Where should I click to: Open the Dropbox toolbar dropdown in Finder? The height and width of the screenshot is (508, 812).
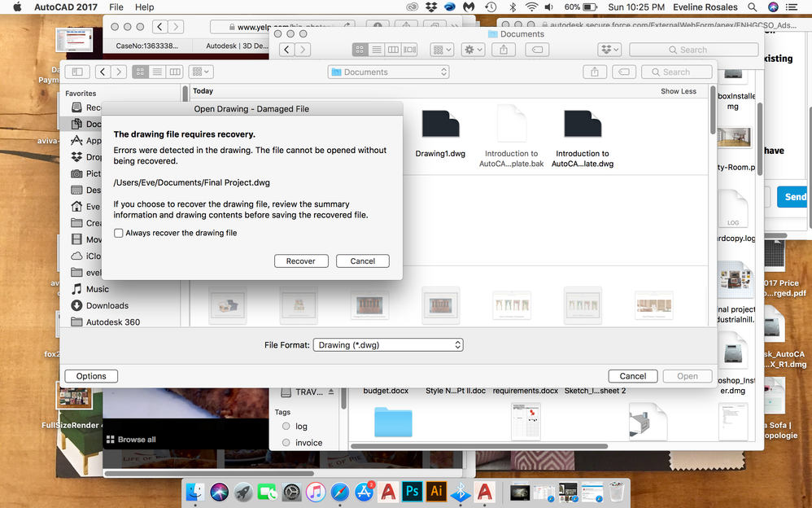pyautogui.click(x=609, y=50)
